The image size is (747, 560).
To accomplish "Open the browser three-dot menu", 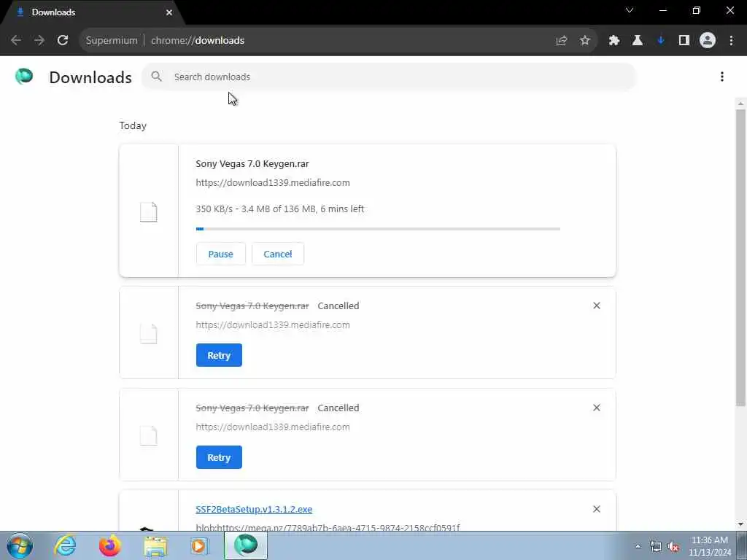I will pos(731,41).
